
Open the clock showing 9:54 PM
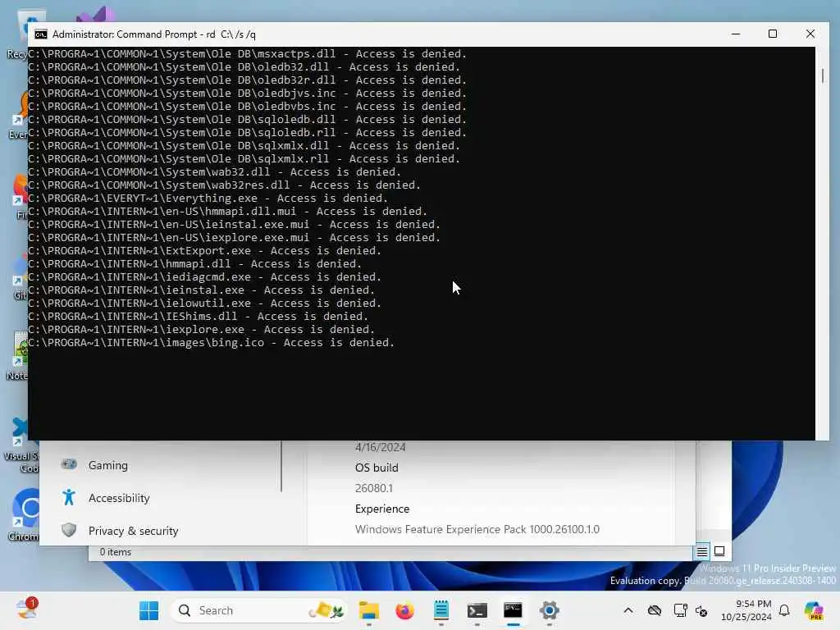(x=746, y=610)
